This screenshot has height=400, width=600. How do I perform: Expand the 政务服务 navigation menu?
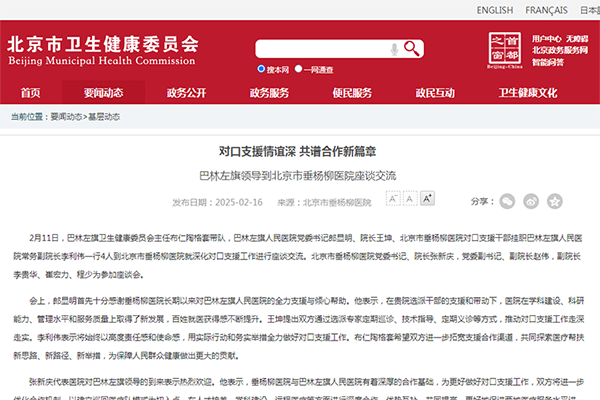268,93
